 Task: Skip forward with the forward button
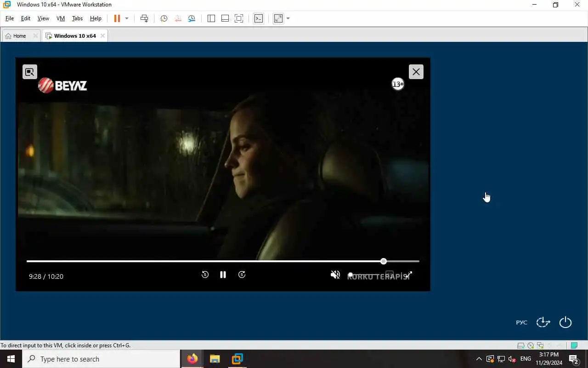click(x=242, y=275)
